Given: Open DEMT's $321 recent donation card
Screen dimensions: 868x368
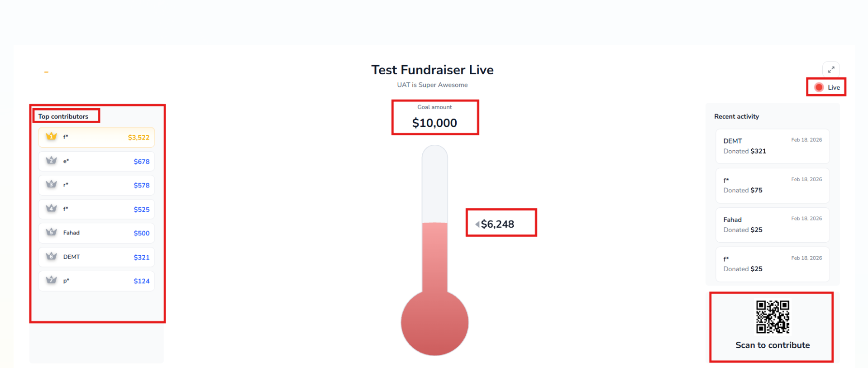Looking at the screenshot, I should [772, 146].
